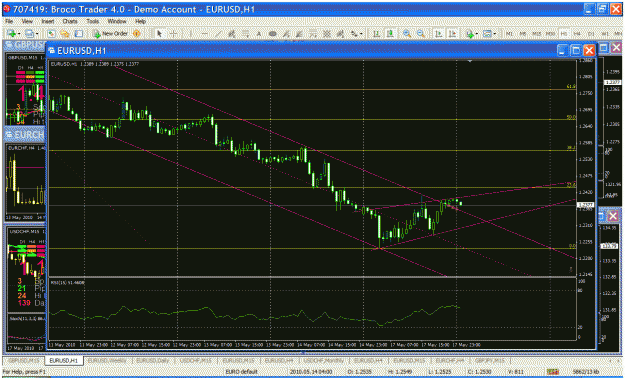
Task: Select the W1 timeframe button
Action: [x=605, y=34]
